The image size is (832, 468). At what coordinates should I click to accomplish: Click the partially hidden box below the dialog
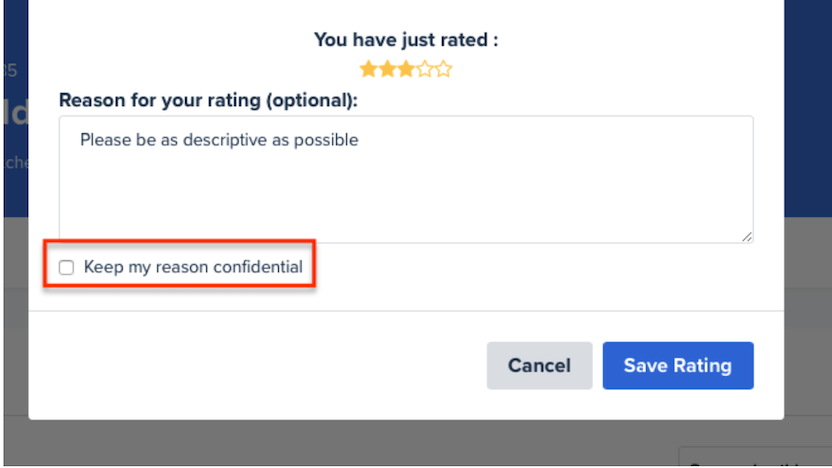[754, 458]
